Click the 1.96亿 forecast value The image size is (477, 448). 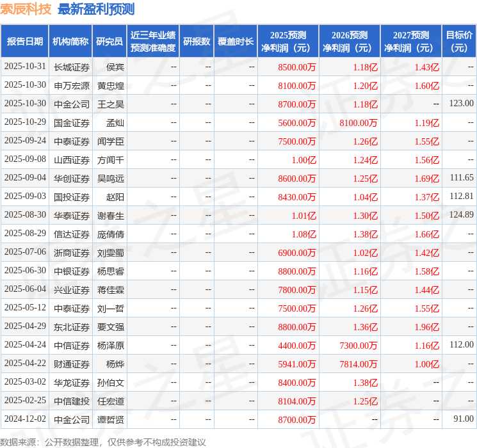[426, 327]
